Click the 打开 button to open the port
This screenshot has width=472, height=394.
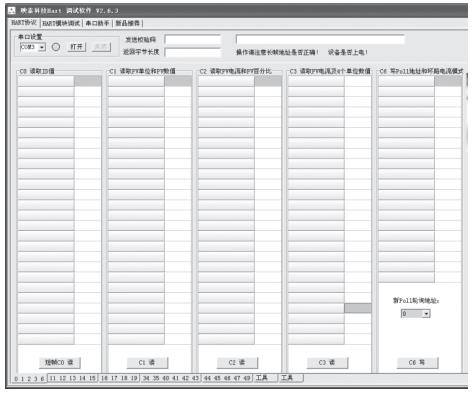pyautogui.click(x=76, y=47)
